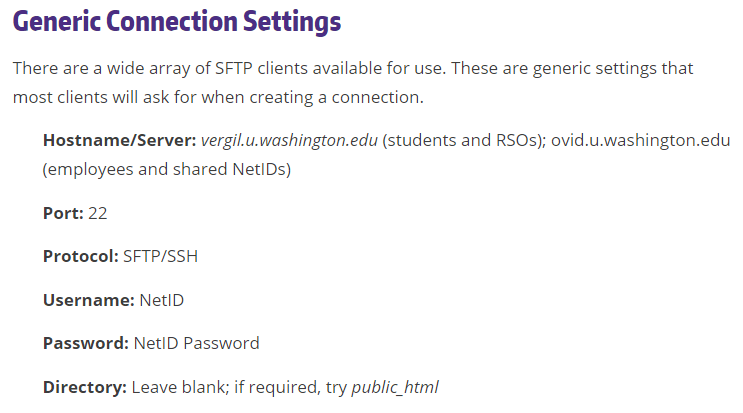Click the Generic Connection Settings heading
The height and width of the screenshot is (413, 743).
pyautogui.click(x=177, y=22)
